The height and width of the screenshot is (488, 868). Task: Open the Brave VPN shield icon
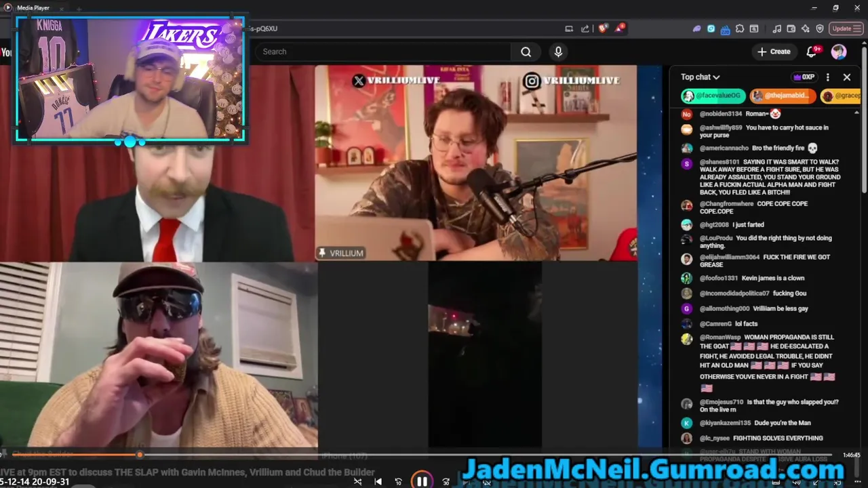820,28
